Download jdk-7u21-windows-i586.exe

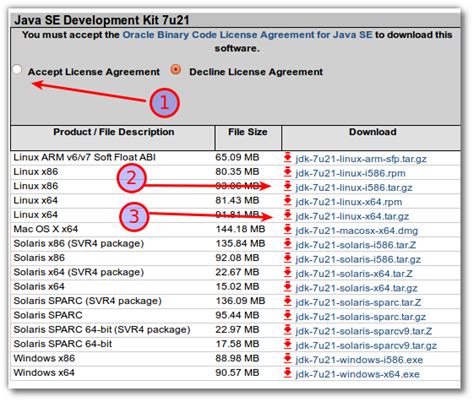(x=359, y=360)
